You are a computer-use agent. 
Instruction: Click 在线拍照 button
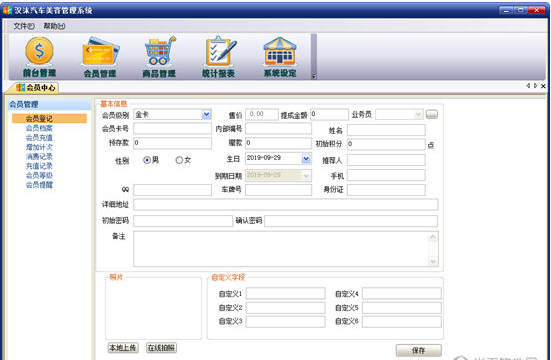tap(161, 348)
